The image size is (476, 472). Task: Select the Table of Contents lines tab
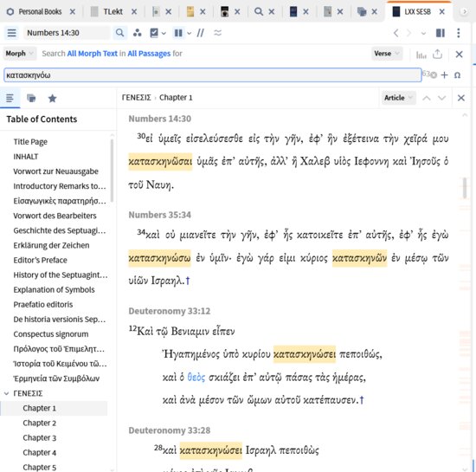pos(10,98)
